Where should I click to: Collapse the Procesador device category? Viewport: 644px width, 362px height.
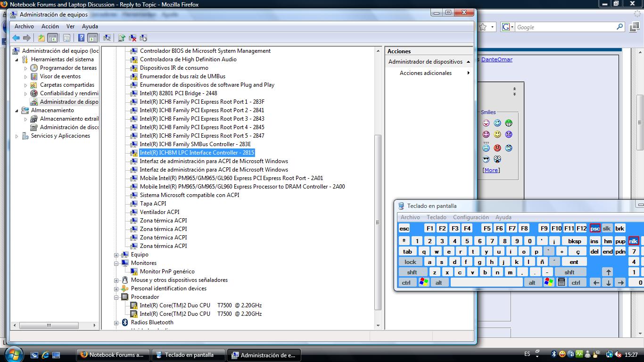116,297
